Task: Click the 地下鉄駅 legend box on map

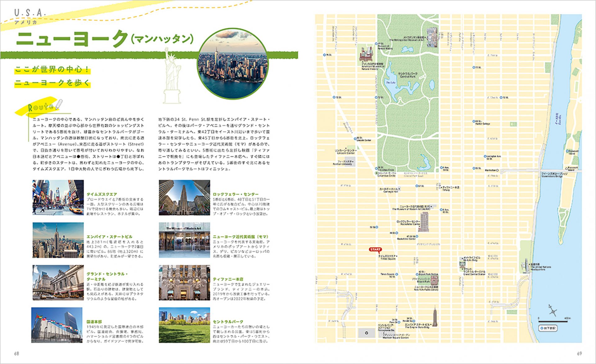Action: click(548, 328)
